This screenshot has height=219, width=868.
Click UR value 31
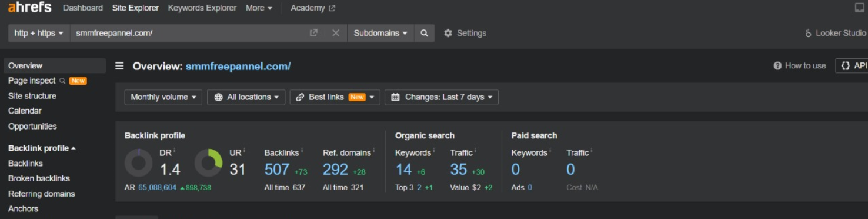[238, 170]
